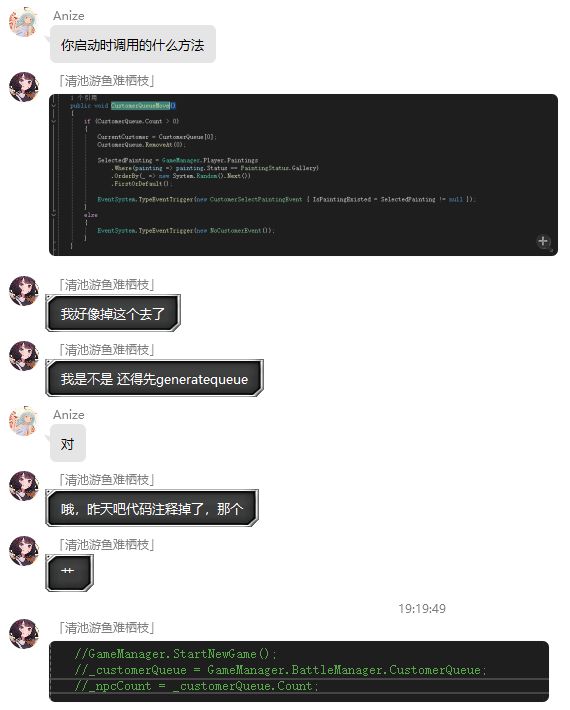Open the commented GameManager.StartNewGame code image

[x=299, y=671]
